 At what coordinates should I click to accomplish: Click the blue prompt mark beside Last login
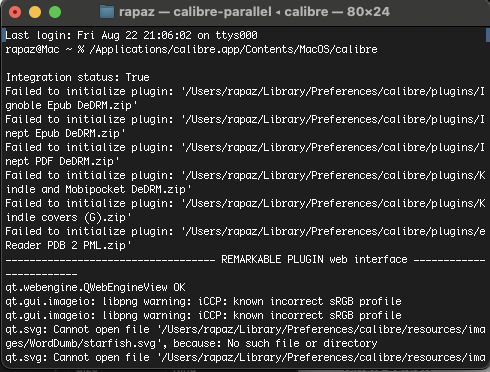tap(4, 35)
